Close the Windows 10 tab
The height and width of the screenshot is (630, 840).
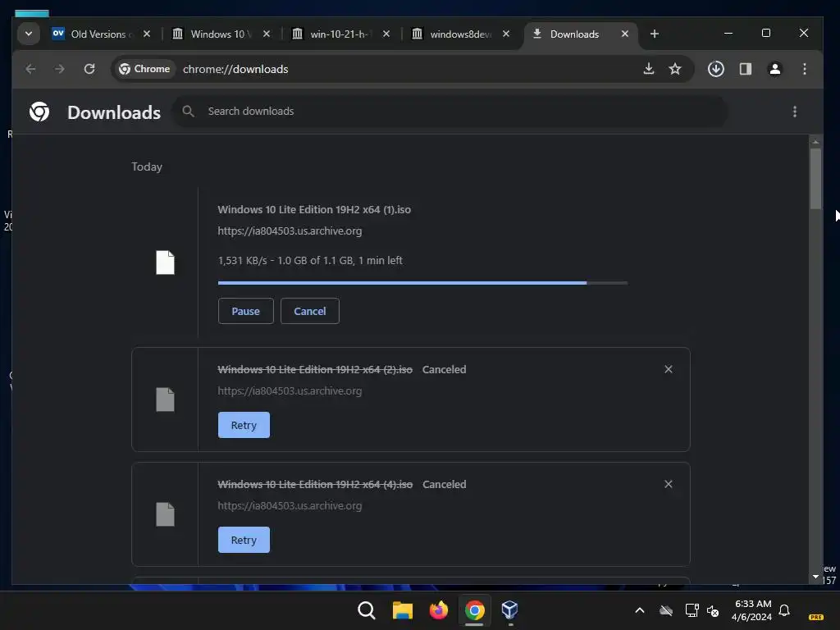point(267,34)
